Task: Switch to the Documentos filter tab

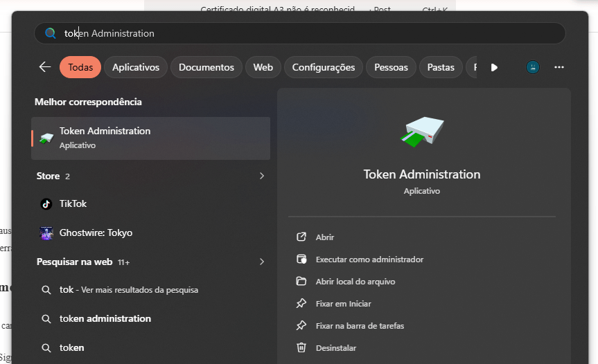Action: coord(206,67)
